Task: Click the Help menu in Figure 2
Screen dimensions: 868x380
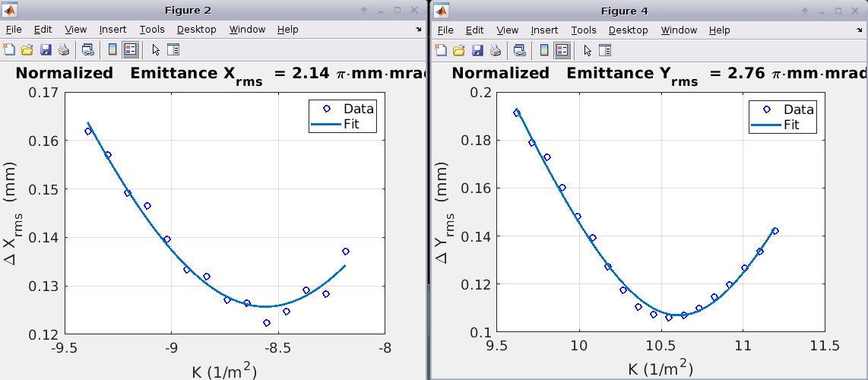Action: (287, 30)
